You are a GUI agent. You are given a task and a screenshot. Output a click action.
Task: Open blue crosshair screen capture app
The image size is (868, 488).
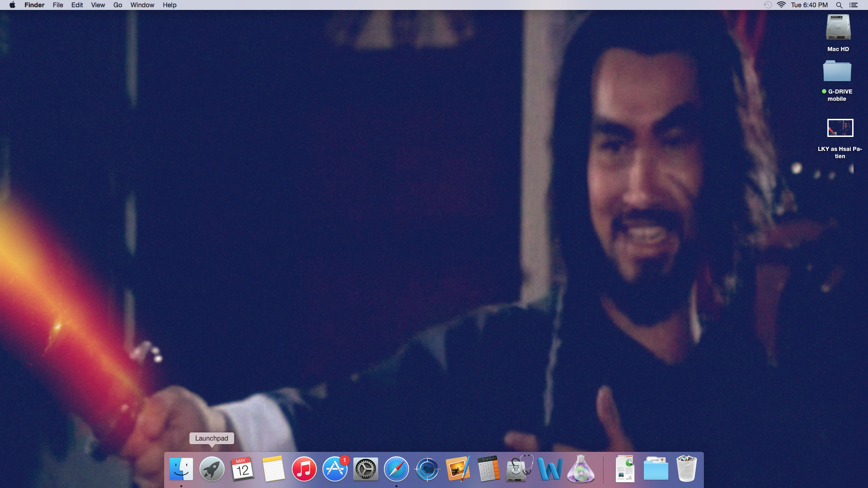(x=427, y=469)
